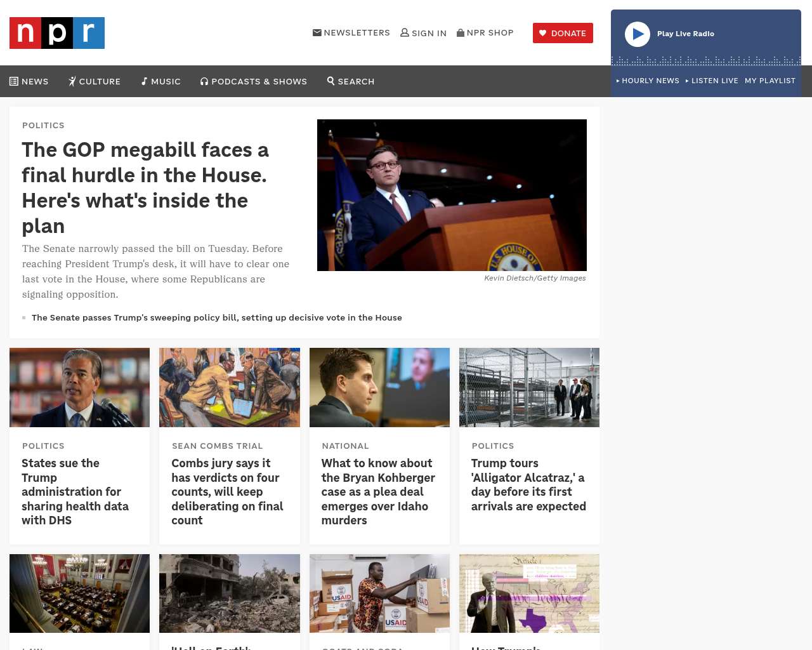
Task: Play the Hourly News
Action: tap(648, 81)
